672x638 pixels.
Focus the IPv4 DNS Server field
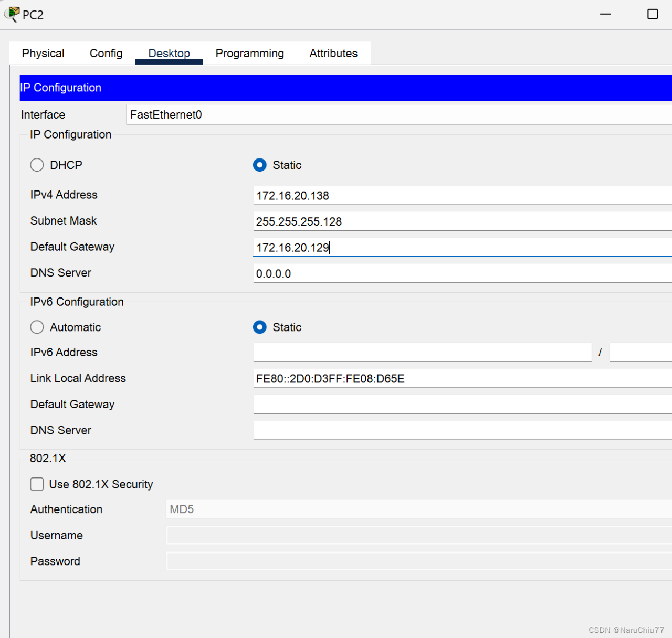tap(462, 273)
